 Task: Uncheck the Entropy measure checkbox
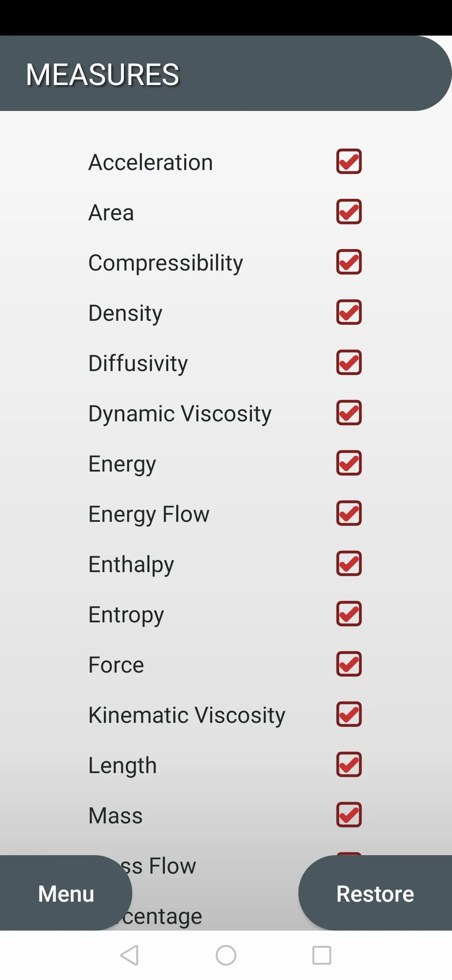pyautogui.click(x=349, y=614)
